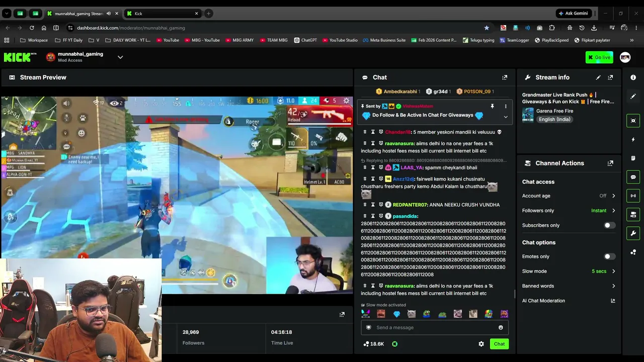Pop out the stream preview stats panel
The height and width of the screenshot is (362, 644).
tap(342, 314)
